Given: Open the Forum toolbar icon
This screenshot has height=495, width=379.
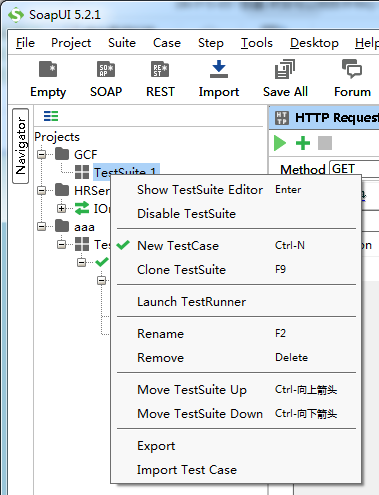Looking at the screenshot, I should (x=352, y=69).
